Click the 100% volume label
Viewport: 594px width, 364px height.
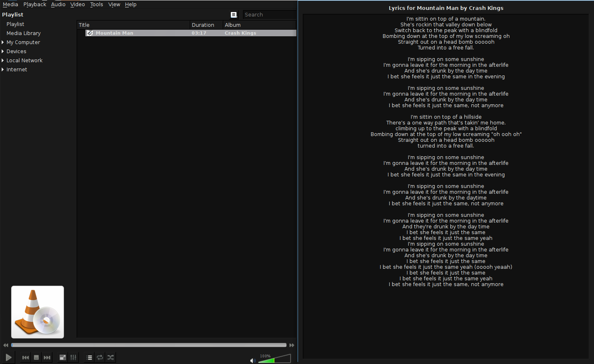pos(265,356)
